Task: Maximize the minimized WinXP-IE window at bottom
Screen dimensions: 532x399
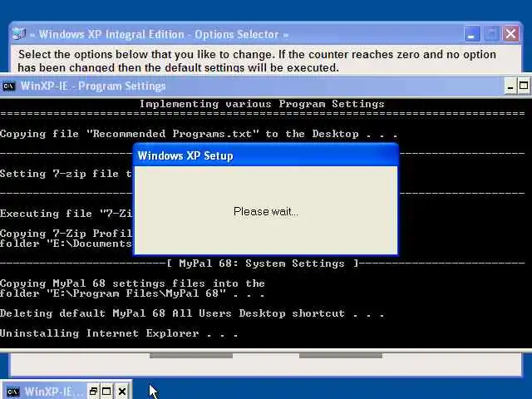Action: click(x=106, y=392)
